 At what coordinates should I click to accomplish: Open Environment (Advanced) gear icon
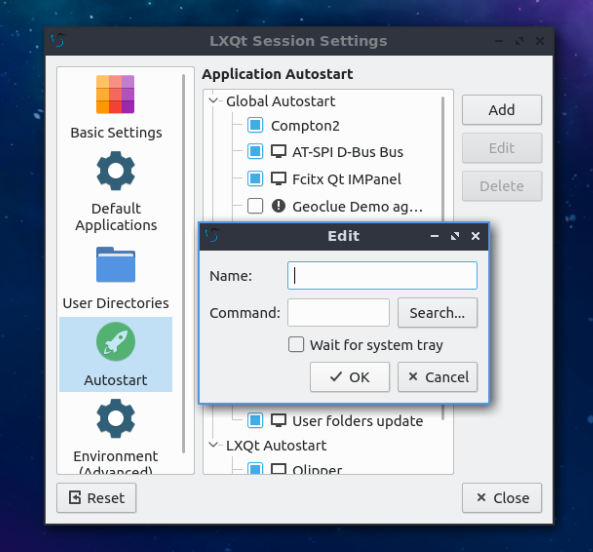115,418
